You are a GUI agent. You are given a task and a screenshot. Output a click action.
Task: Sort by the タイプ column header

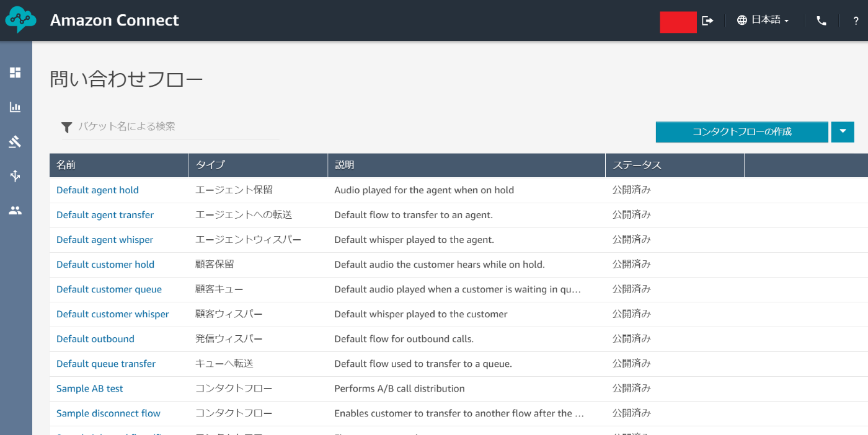click(x=258, y=165)
